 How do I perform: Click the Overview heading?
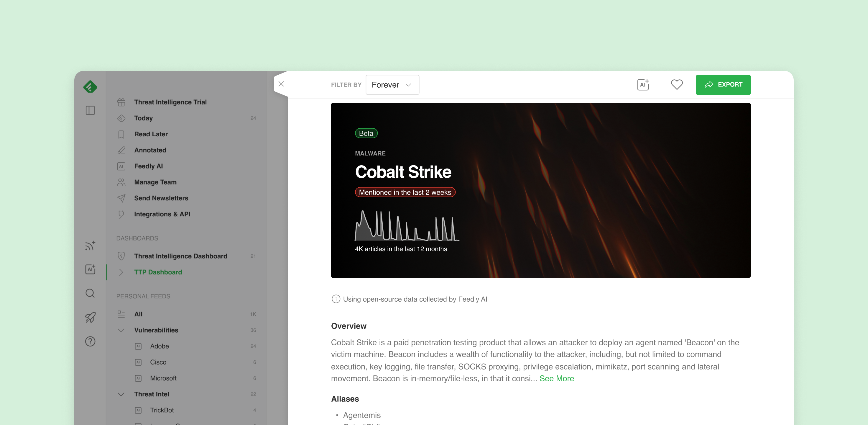point(349,326)
